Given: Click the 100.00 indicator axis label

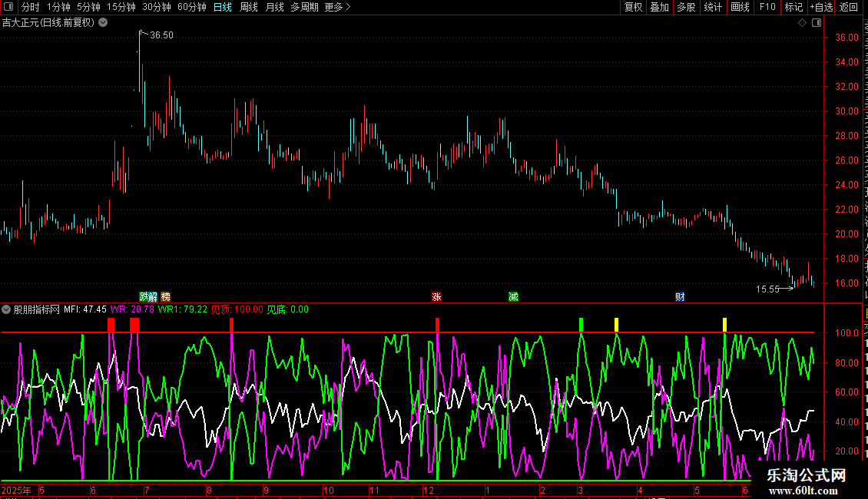Looking at the screenshot, I should tap(847, 333).
